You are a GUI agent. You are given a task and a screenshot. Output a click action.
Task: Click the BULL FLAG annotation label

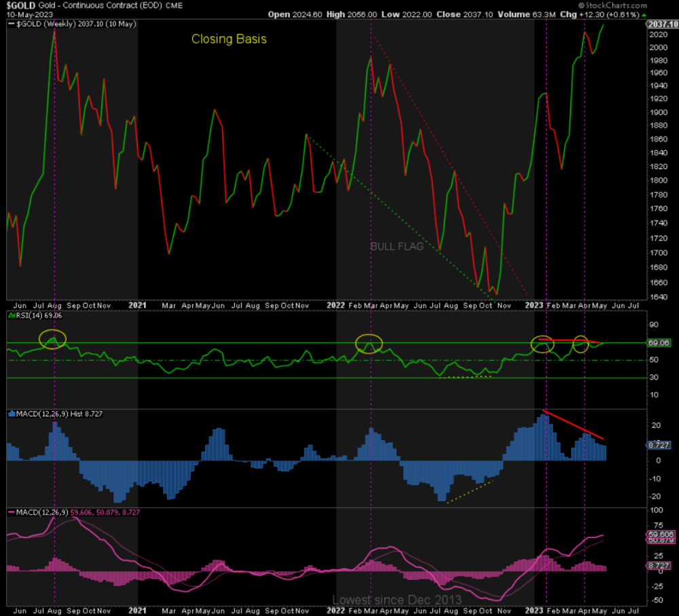pyautogui.click(x=397, y=247)
